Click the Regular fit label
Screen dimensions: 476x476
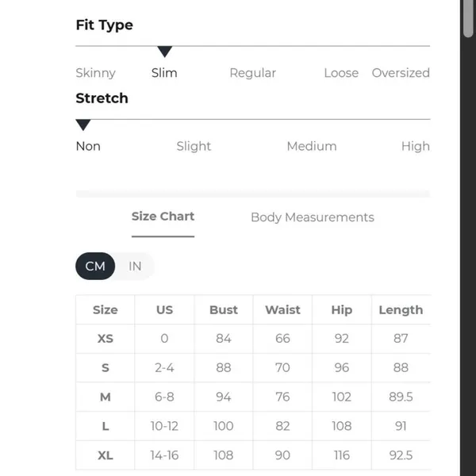click(x=252, y=73)
